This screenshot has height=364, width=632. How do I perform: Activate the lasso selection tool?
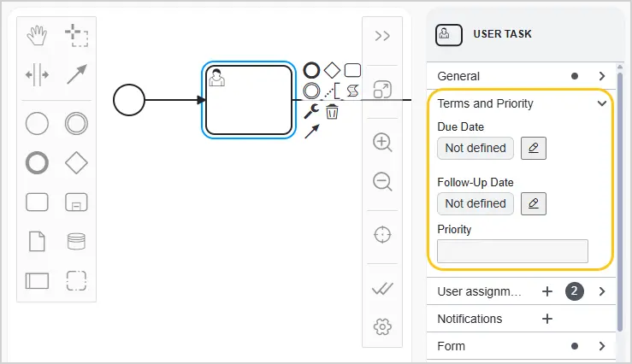click(x=77, y=35)
